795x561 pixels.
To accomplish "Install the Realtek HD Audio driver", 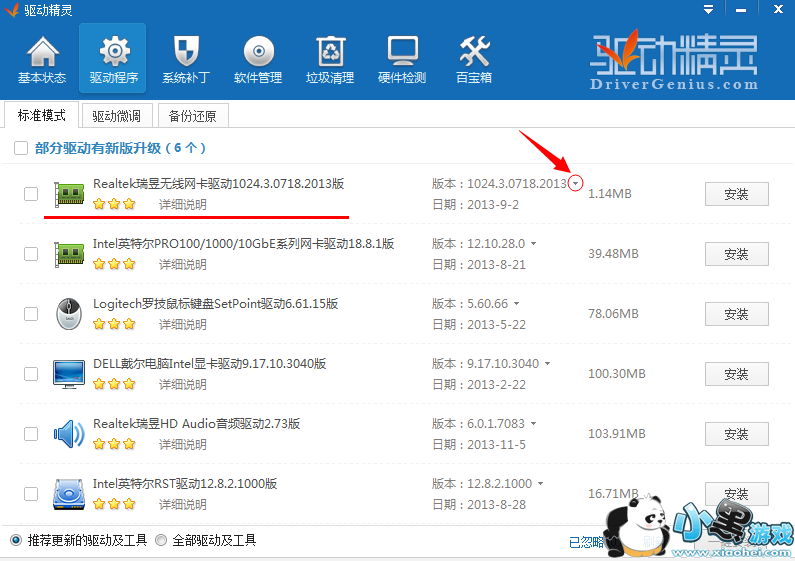I will pos(737,434).
